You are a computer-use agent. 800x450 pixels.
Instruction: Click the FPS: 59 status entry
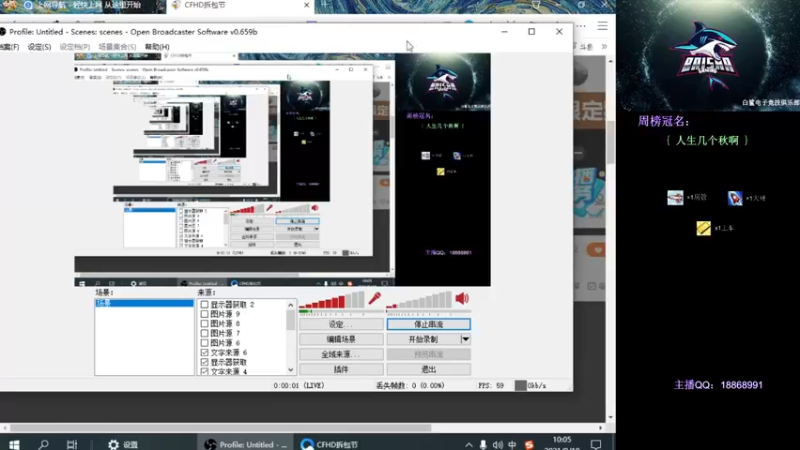pyautogui.click(x=491, y=386)
